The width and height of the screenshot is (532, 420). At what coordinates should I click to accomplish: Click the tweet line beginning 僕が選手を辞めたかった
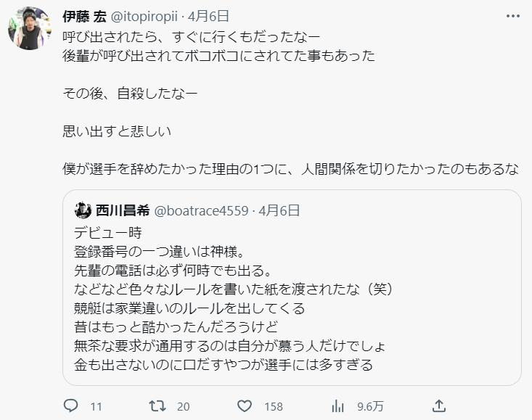(x=290, y=169)
